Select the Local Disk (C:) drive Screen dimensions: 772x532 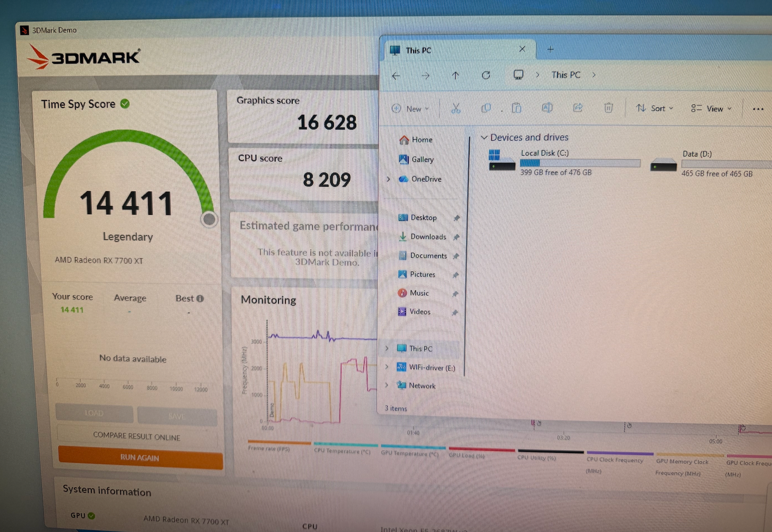click(564, 162)
